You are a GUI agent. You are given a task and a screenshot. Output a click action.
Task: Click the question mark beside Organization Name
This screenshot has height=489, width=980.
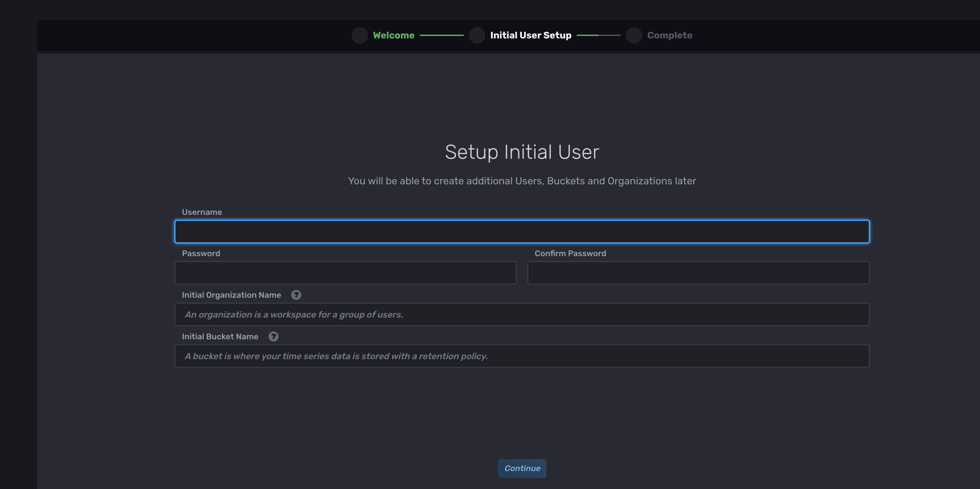pyautogui.click(x=296, y=294)
